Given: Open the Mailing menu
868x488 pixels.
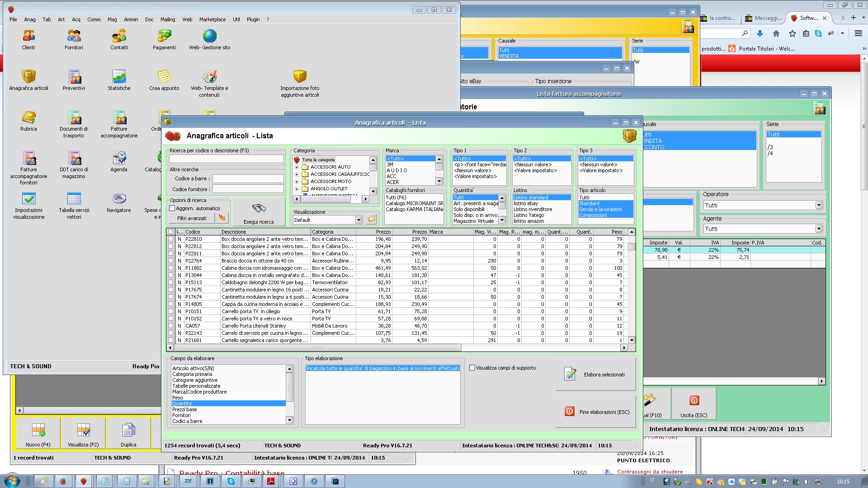Looking at the screenshot, I should pos(168,19).
